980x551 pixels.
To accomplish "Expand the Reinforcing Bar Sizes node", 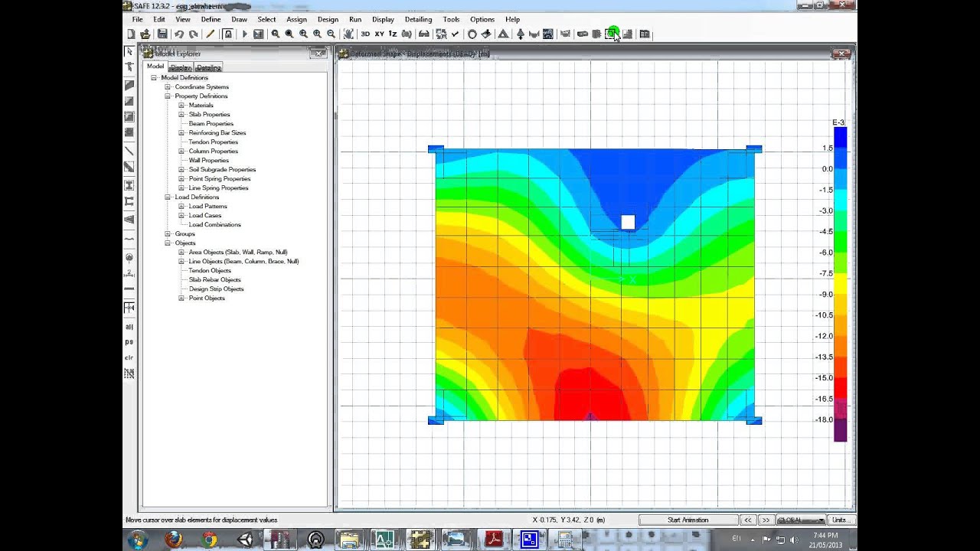I will (x=181, y=133).
